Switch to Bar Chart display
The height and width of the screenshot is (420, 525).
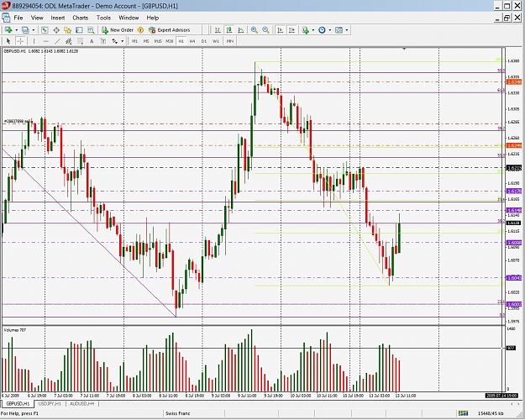[x=218, y=30]
